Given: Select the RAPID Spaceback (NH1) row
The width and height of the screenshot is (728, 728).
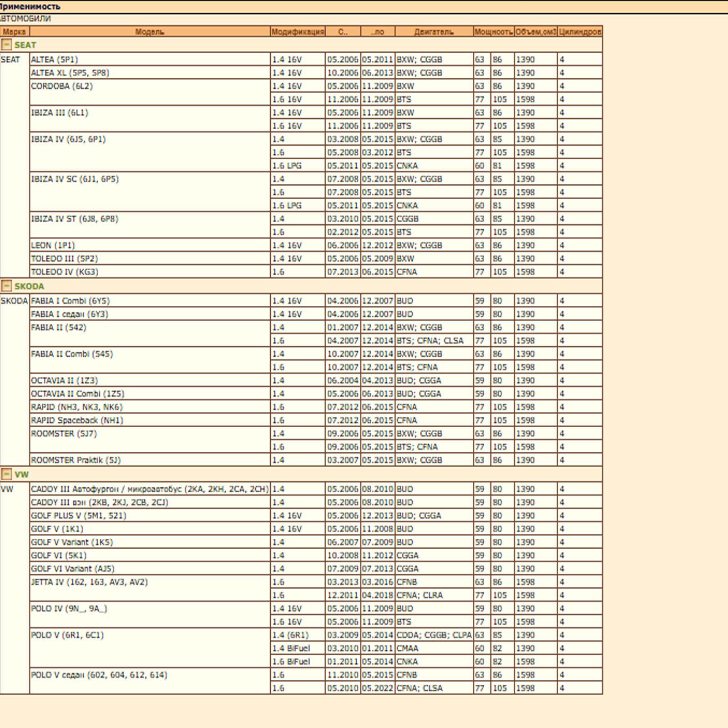Looking at the screenshot, I should [77, 420].
